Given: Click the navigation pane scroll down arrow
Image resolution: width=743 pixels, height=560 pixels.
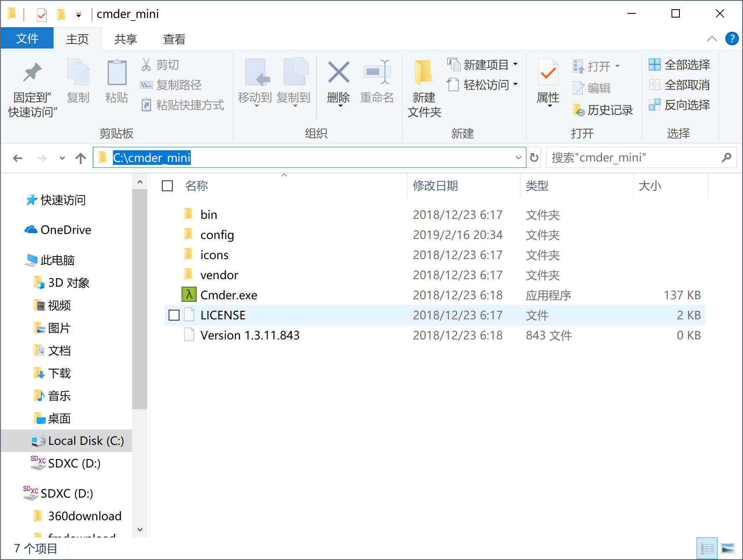Looking at the screenshot, I should click(140, 529).
